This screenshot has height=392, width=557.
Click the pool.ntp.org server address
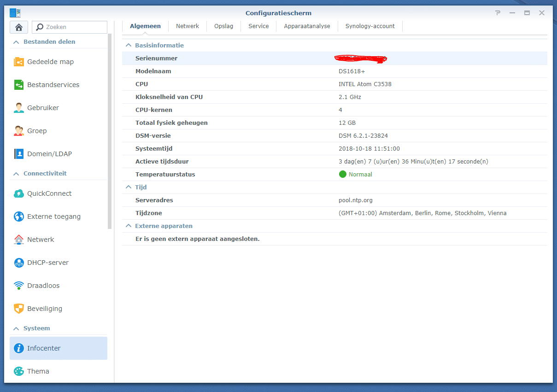pos(356,200)
